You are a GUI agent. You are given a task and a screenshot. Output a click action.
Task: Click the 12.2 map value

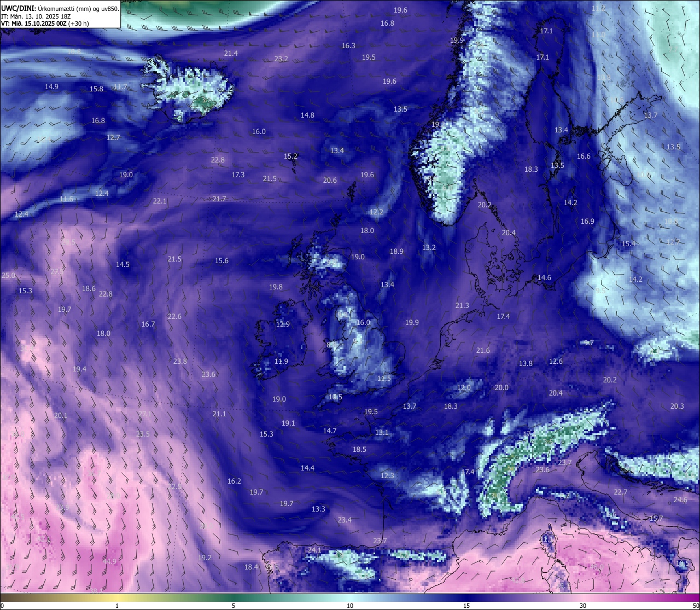pyautogui.click(x=376, y=212)
